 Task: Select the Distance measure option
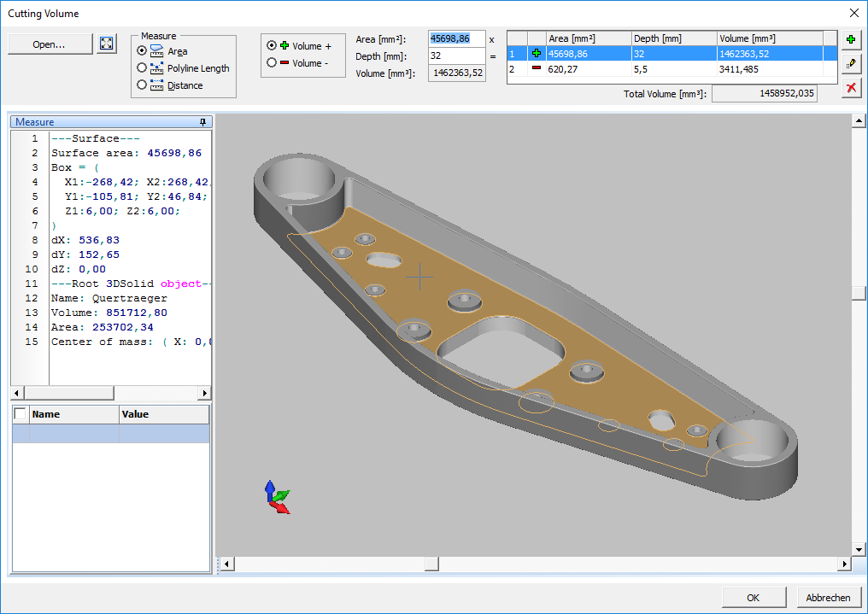142,85
